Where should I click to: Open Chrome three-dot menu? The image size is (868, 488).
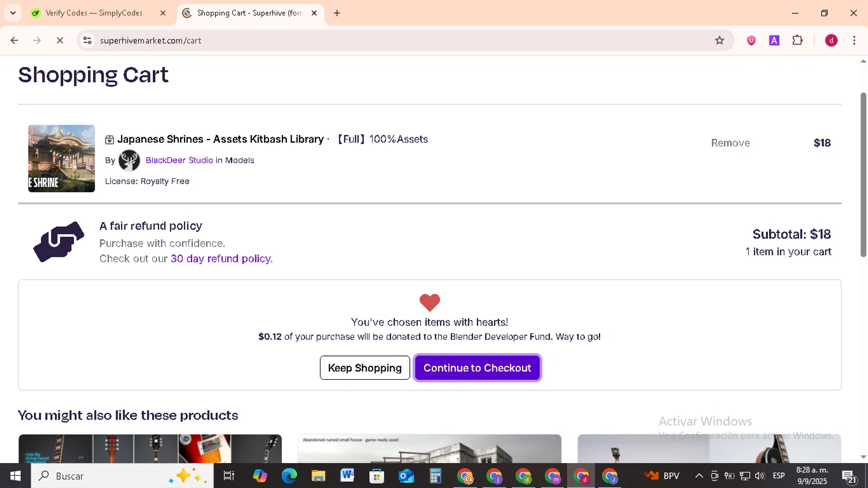click(854, 41)
